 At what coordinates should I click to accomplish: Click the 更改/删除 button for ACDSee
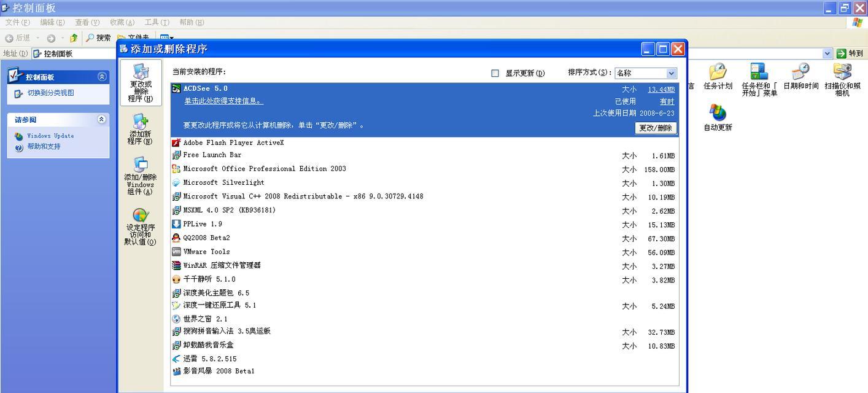coord(656,128)
